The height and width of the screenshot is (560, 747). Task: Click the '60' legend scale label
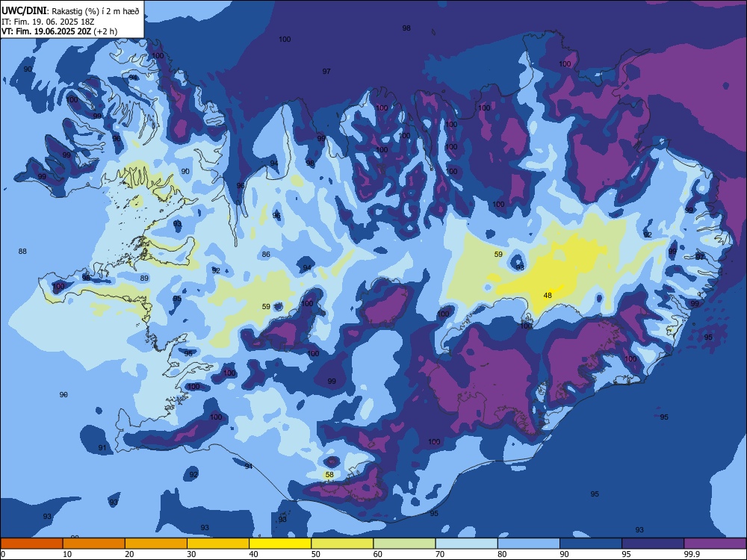[378, 554]
